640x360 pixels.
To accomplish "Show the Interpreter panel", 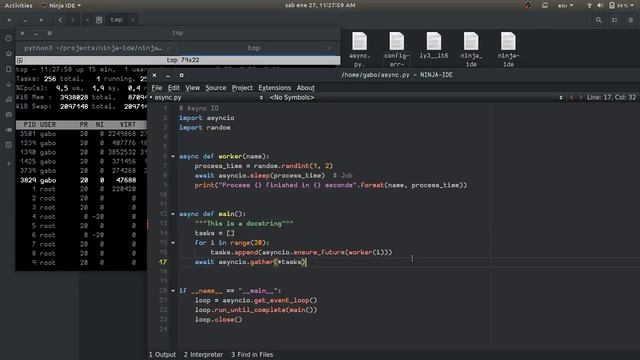I will [203, 355].
